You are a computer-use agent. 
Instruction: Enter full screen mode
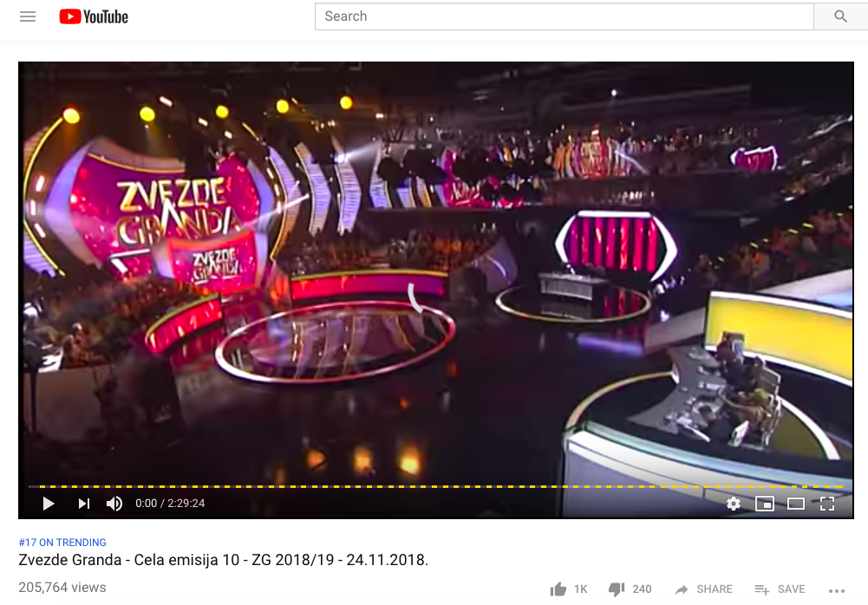[x=827, y=503]
